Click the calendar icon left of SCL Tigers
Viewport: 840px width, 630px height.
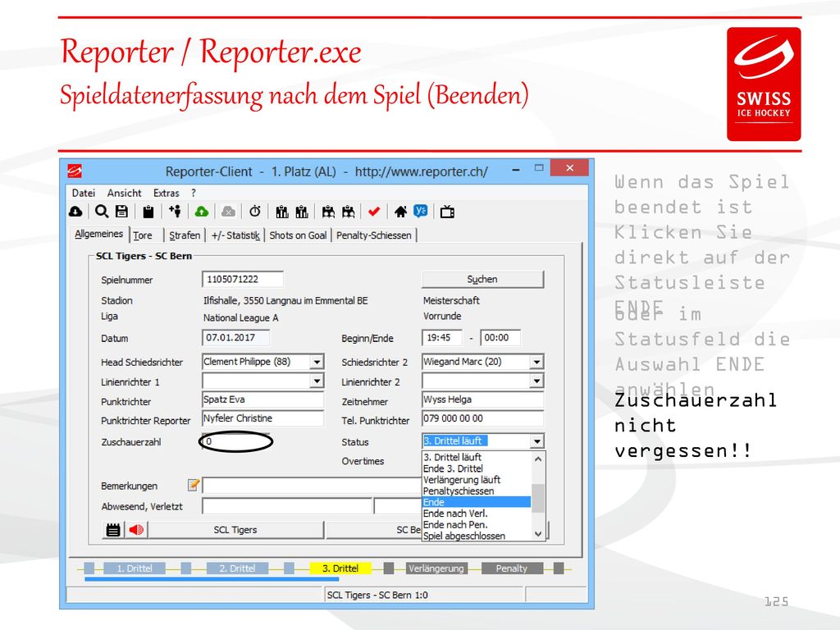point(113,530)
